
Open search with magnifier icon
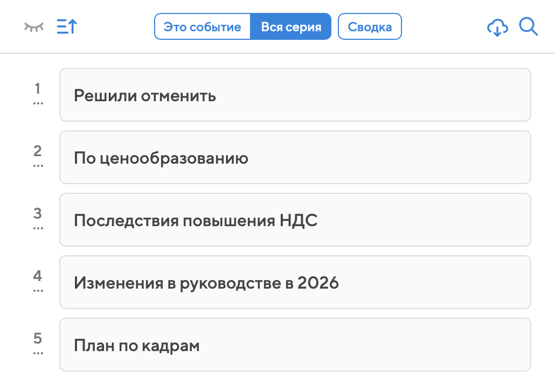coord(529,27)
